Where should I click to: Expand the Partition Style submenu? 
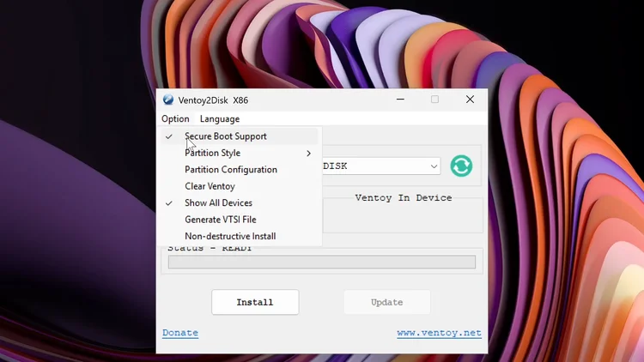[238, 153]
